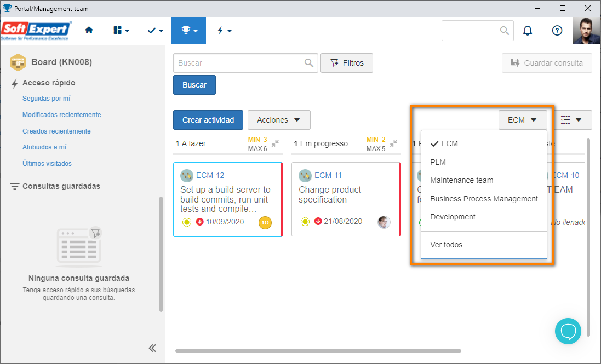Go to the Home icon
Image resolution: width=601 pixels, height=364 pixels.
coord(89,30)
